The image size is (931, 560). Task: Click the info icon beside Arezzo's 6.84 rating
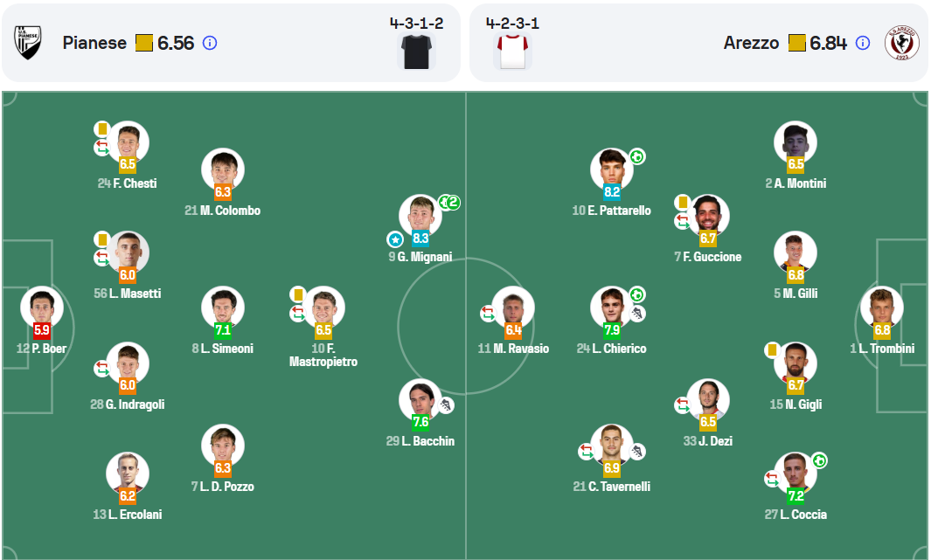coord(863,43)
